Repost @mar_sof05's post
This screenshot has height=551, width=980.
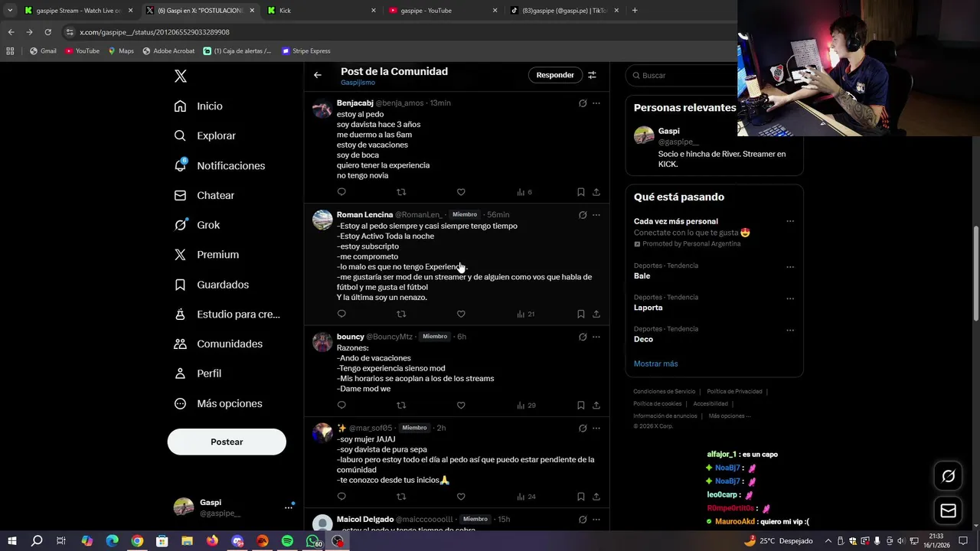point(401,497)
